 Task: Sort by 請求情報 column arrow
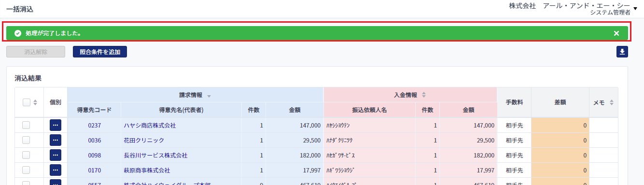point(209,96)
